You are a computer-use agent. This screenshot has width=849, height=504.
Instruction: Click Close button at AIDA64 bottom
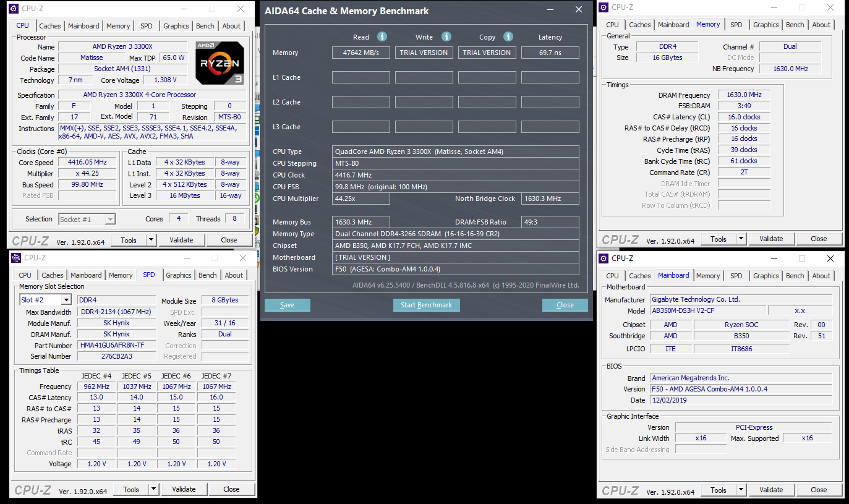[565, 305]
